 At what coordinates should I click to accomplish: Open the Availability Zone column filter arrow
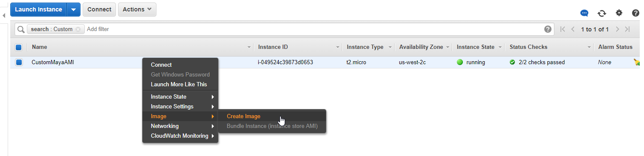tap(448, 47)
